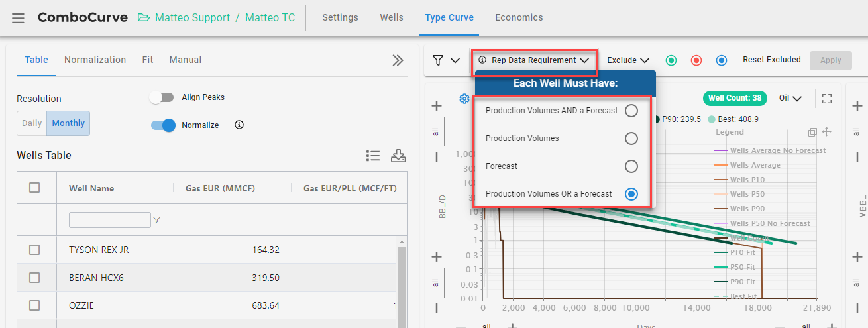Image resolution: width=868 pixels, height=328 pixels.
Task: Click the Wells Table vertical scrollbar
Action: point(401,286)
